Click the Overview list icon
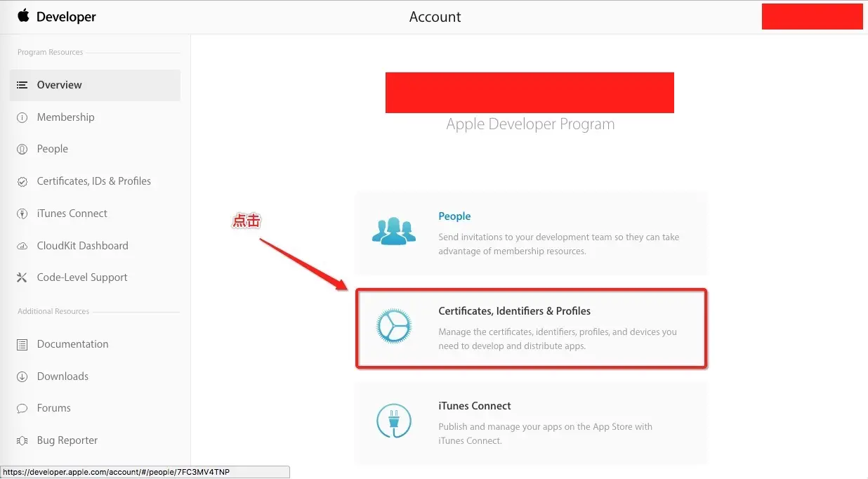 pos(22,85)
